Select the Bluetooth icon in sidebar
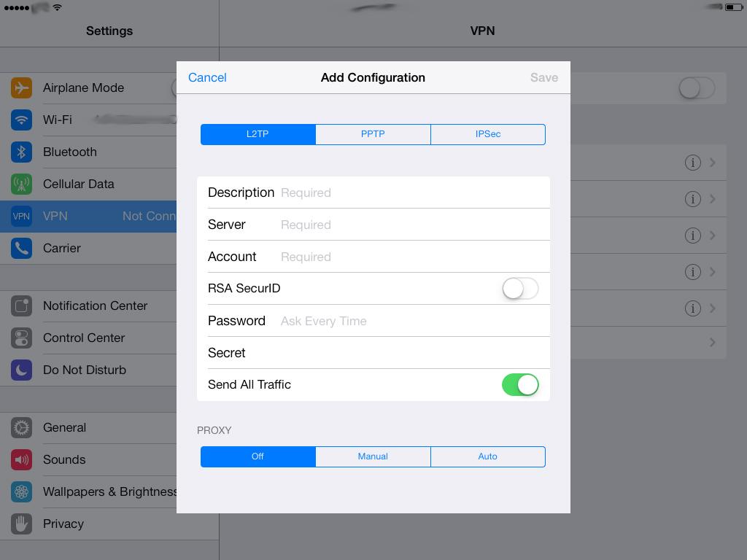 (21, 152)
